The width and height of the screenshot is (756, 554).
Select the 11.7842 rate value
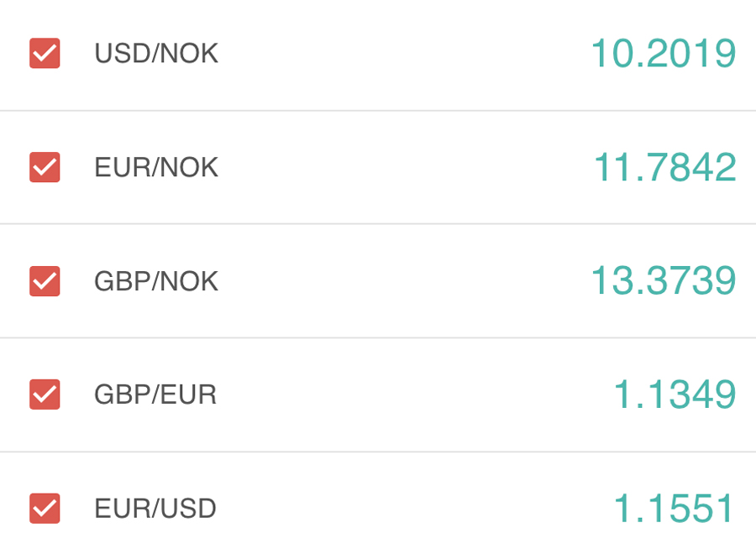click(x=664, y=167)
